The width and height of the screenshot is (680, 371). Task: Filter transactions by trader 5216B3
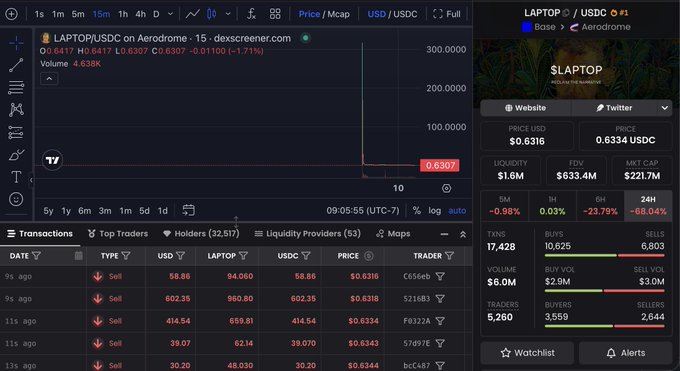(x=440, y=299)
